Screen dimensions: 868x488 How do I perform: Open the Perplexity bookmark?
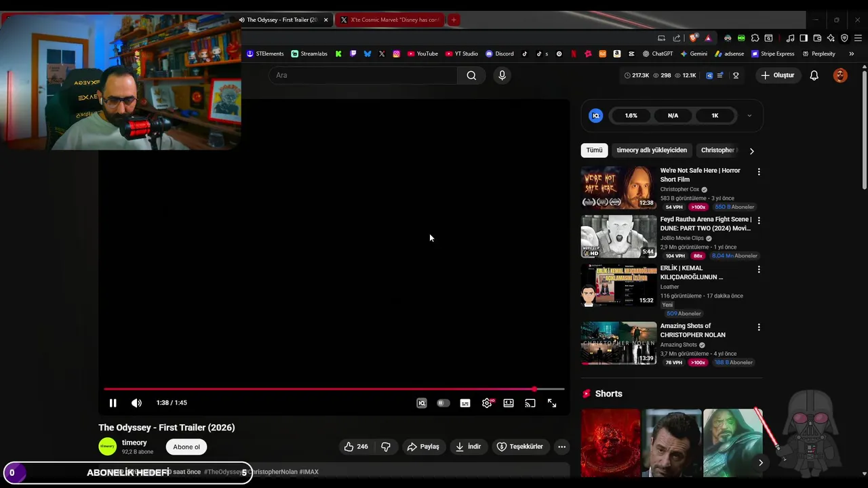(x=818, y=54)
